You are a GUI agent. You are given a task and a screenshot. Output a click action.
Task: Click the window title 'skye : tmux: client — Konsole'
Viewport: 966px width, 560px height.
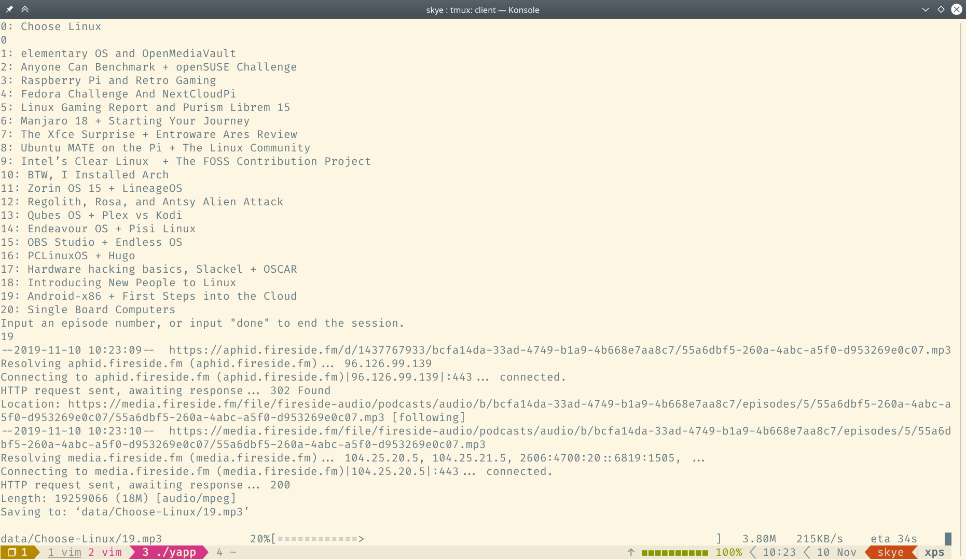[482, 10]
